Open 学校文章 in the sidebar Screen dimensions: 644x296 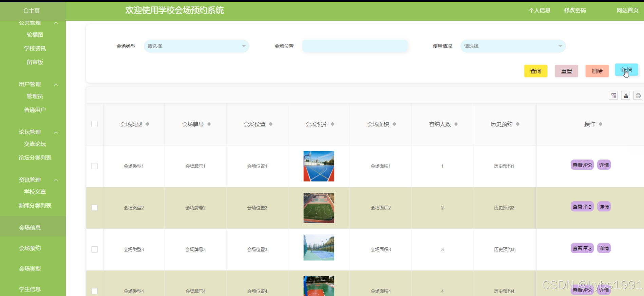pos(35,192)
